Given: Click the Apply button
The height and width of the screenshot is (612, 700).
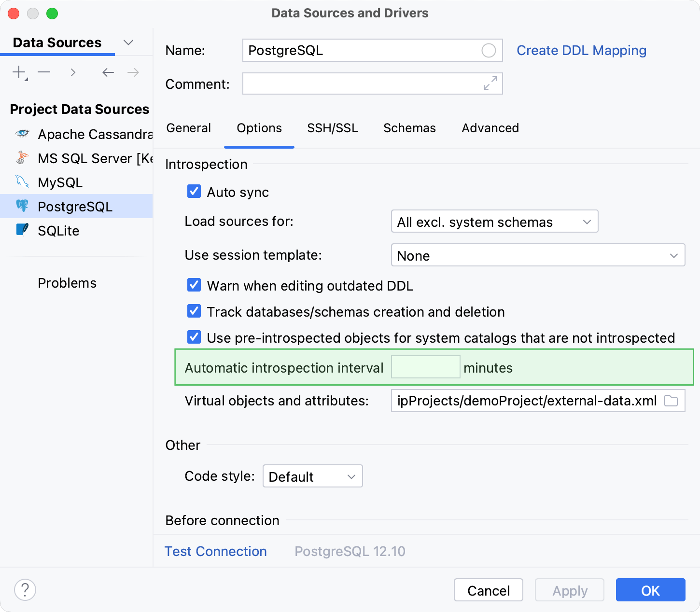Looking at the screenshot, I should [570, 590].
